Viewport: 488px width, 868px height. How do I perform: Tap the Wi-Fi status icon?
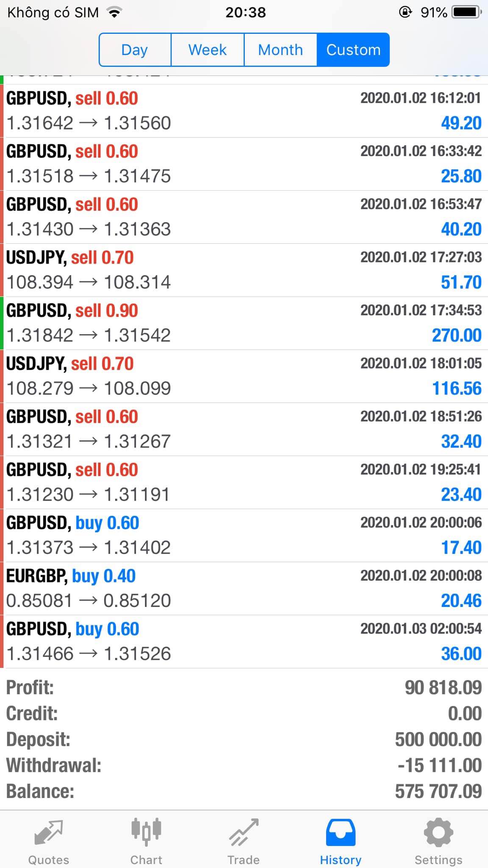click(114, 12)
